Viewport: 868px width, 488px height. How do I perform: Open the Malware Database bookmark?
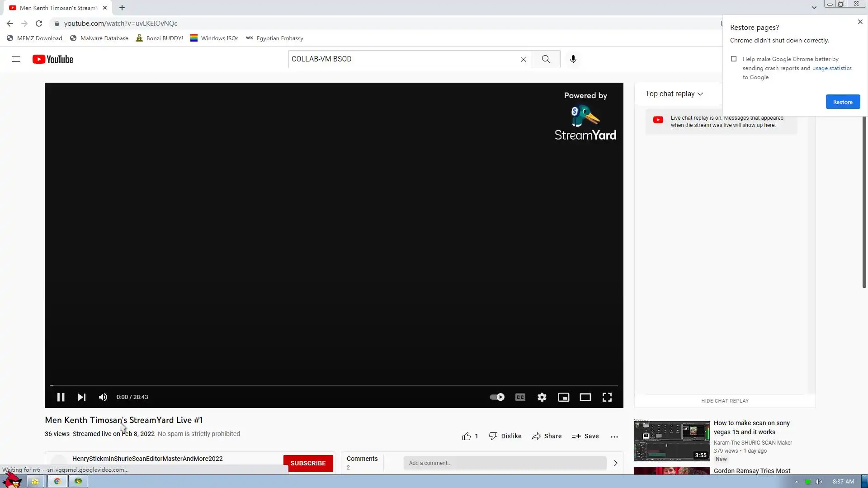99,38
